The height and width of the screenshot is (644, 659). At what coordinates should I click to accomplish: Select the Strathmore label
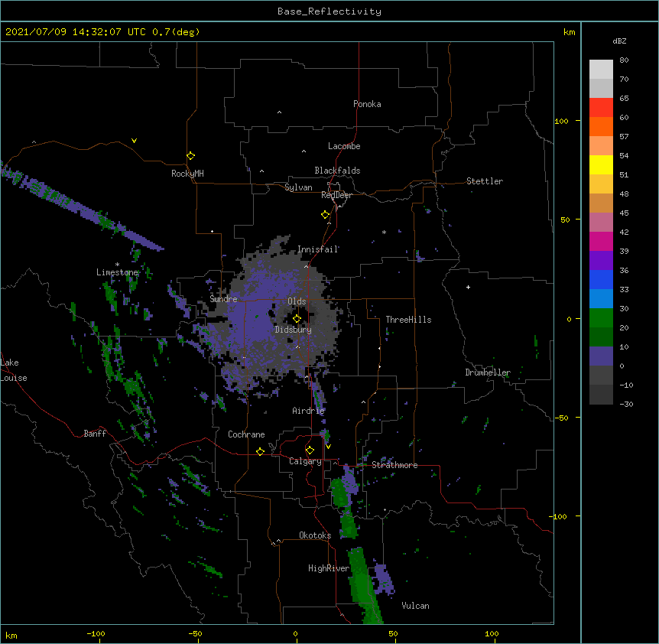click(394, 465)
